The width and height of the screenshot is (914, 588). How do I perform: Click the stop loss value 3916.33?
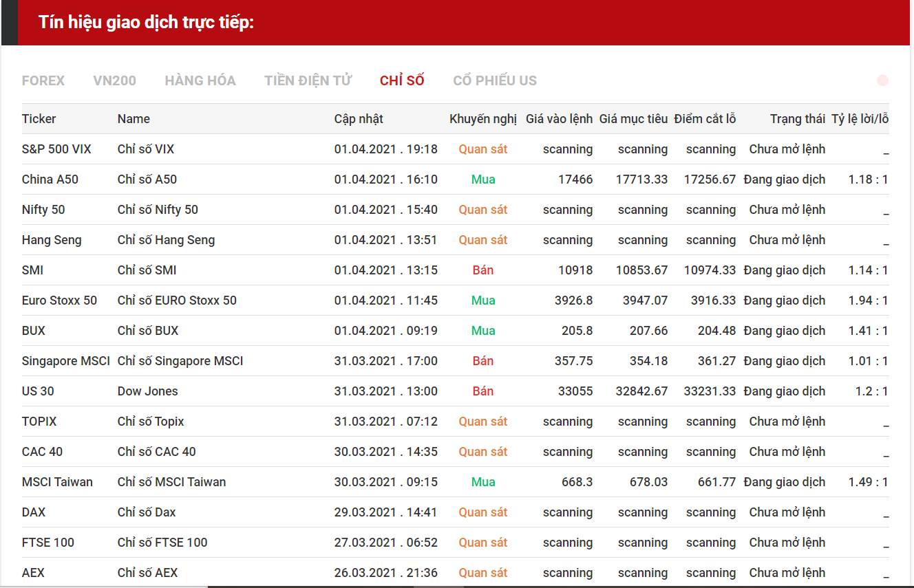pos(714,301)
